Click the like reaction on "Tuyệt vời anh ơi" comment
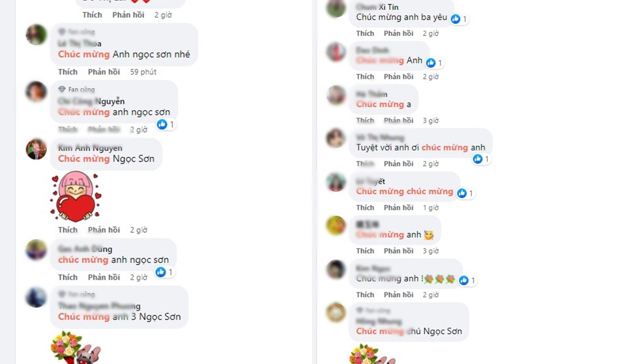The width and height of the screenshot is (624, 364). click(x=478, y=159)
